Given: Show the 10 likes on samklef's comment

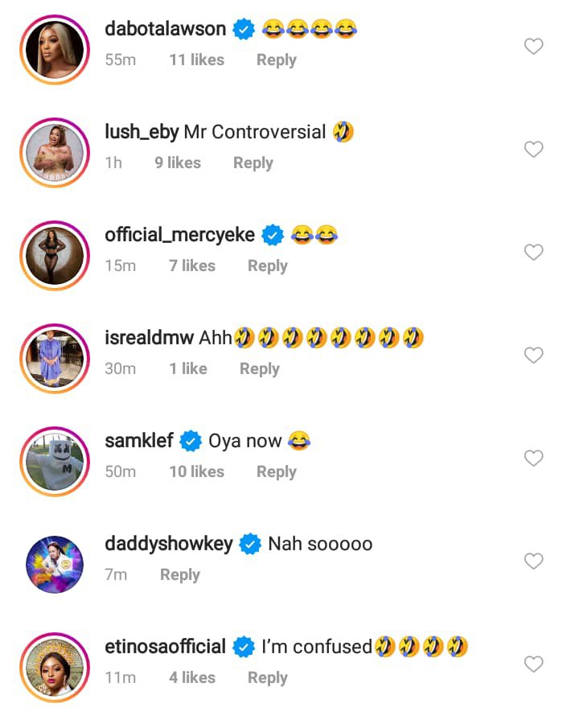Looking at the screenshot, I should coord(195,472).
